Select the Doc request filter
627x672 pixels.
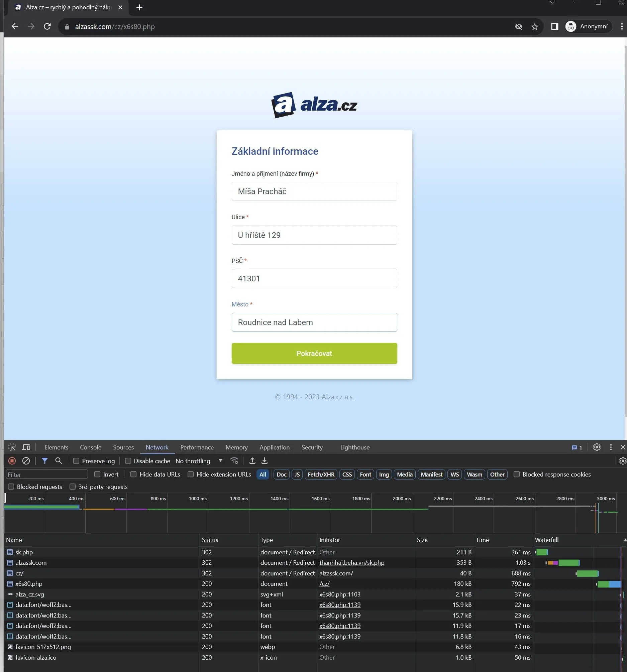281,474
